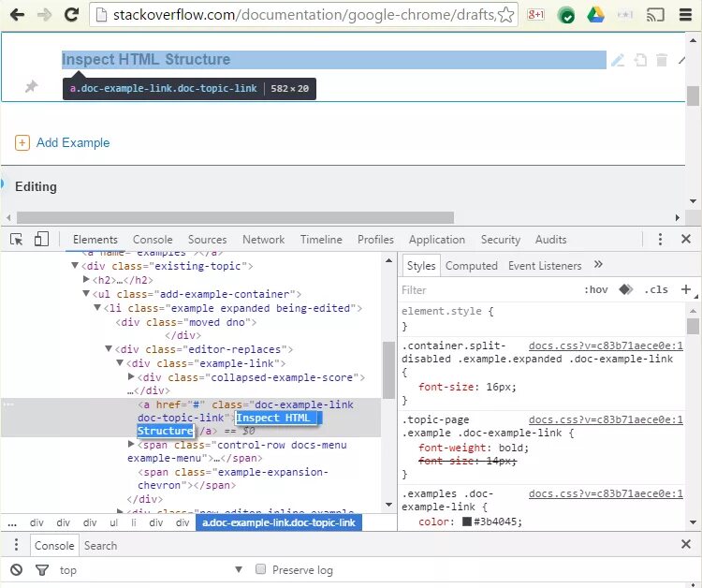Select the Search drawer tab
The image size is (702, 588).
(100, 546)
